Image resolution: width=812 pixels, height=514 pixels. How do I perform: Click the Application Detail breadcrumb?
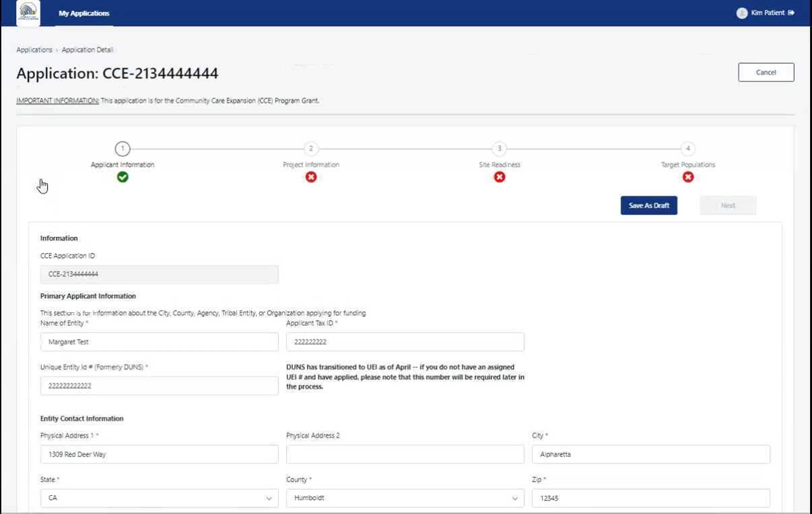pos(88,49)
